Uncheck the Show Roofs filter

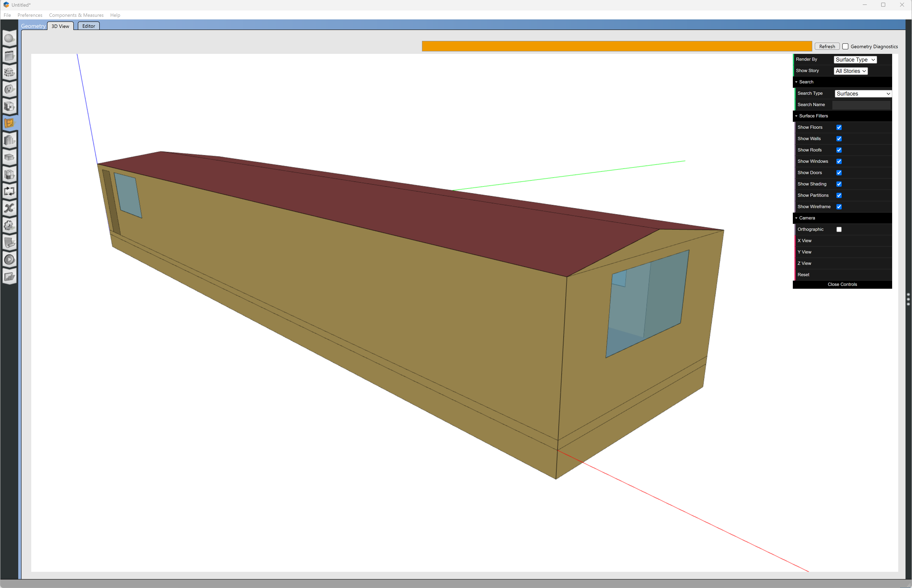pyautogui.click(x=839, y=150)
